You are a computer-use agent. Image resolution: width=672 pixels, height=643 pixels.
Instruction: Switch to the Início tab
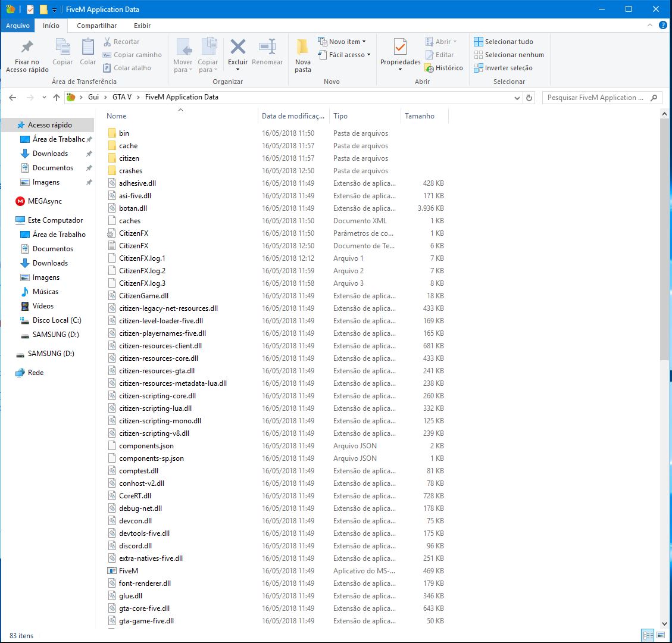[x=51, y=25]
